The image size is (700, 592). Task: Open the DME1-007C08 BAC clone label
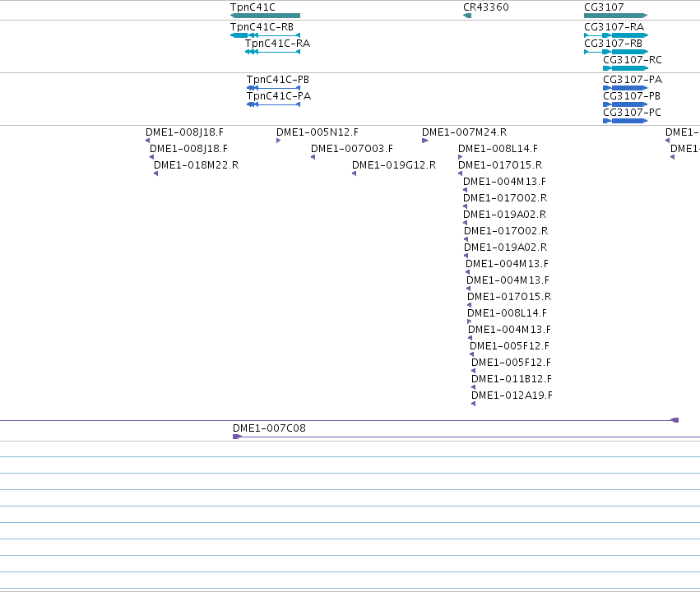[x=269, y=428]
